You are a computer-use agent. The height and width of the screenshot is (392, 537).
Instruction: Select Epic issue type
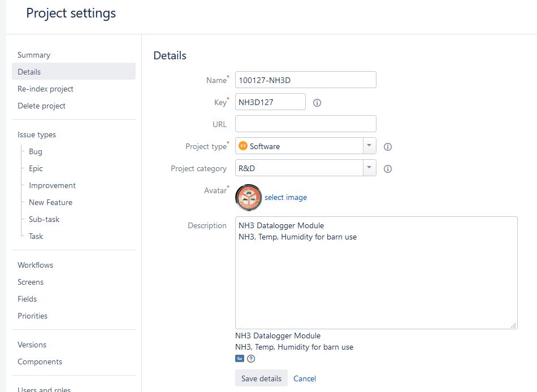click(36, 168)
